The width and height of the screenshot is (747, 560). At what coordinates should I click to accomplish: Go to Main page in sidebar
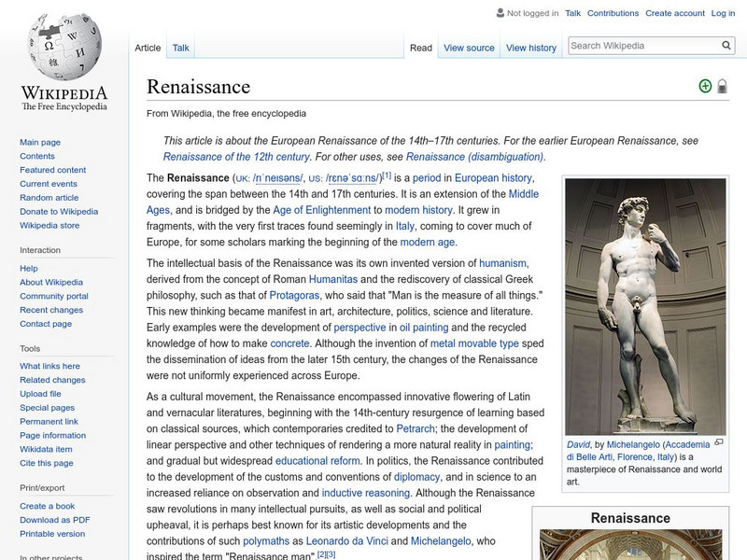(40, 142)
